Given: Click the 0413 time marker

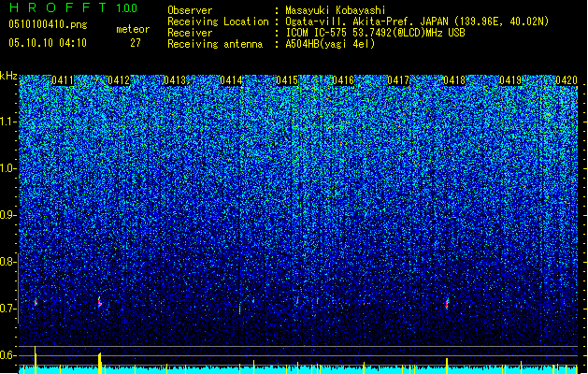Looking at the screenshot, I should [x=175, y=80].
